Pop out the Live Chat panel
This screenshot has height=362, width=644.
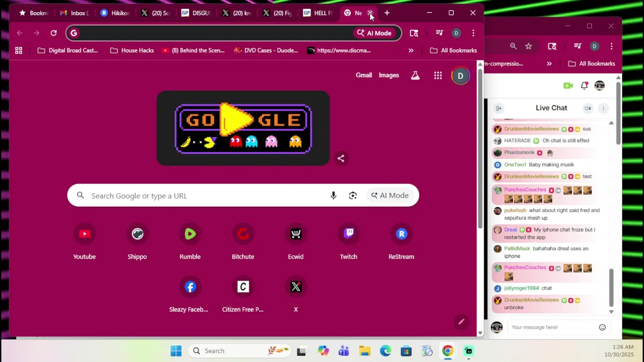[588, 108]
